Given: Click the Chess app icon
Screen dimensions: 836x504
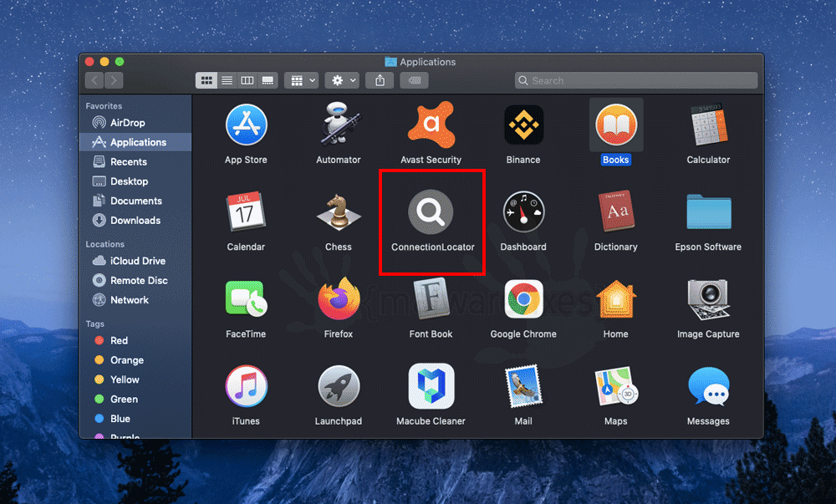Looking at the screenshot, I should click(x=339, y=211).
